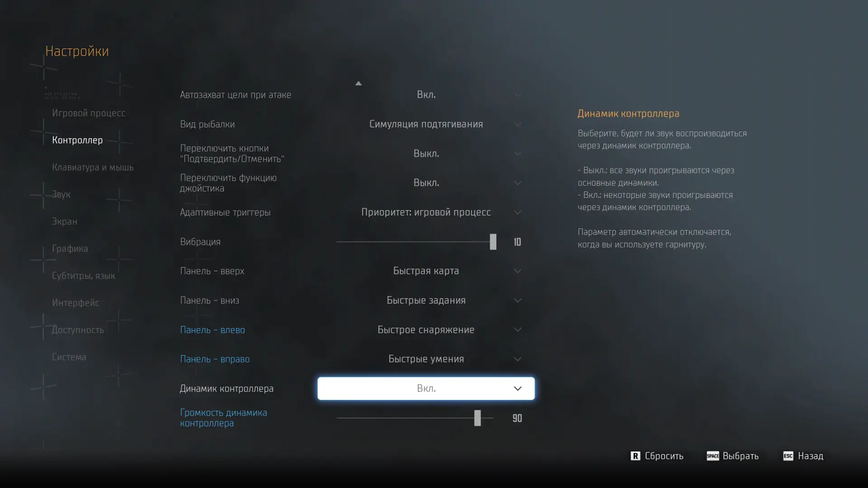
Task: Click the Быстрые задания value
Action: point(426,300)
